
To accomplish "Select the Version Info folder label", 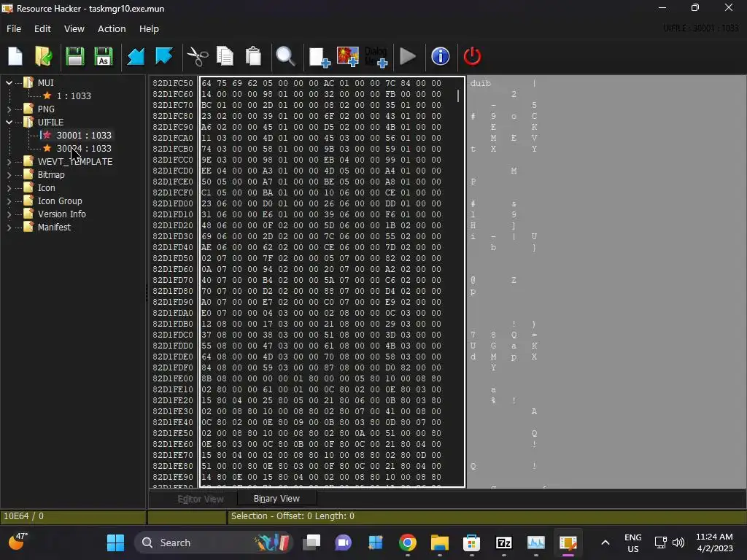I will click(62, 214).
